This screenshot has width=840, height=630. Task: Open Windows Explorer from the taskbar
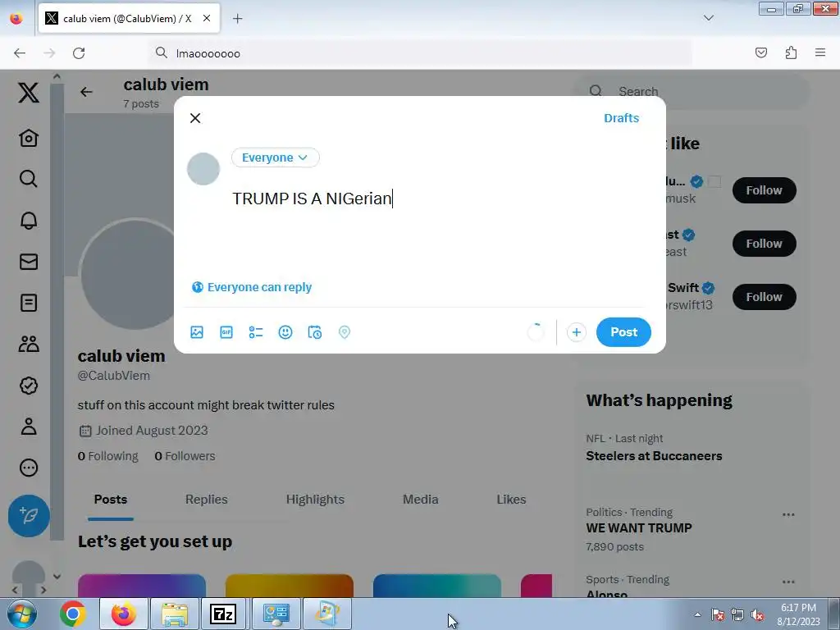point(175,614)
